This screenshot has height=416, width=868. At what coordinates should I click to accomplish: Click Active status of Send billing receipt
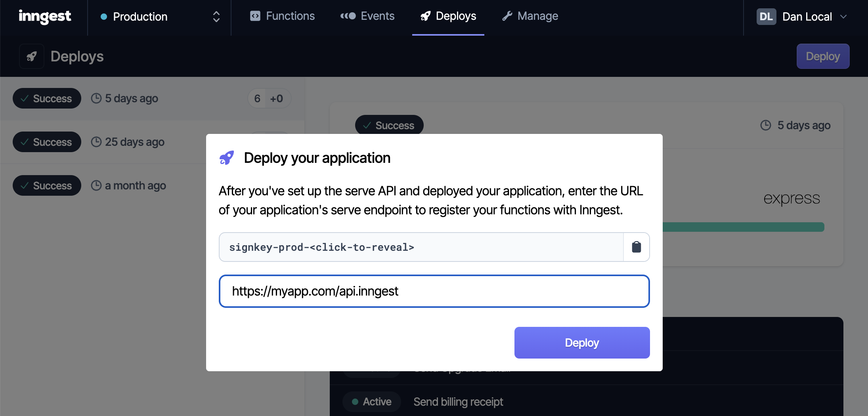point(371,402)
